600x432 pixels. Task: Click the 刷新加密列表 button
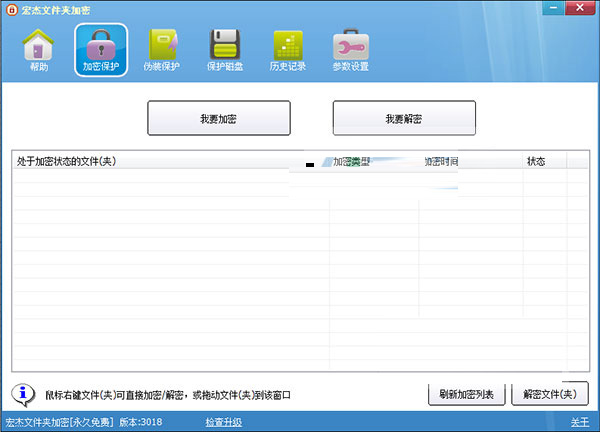[466, 394]
